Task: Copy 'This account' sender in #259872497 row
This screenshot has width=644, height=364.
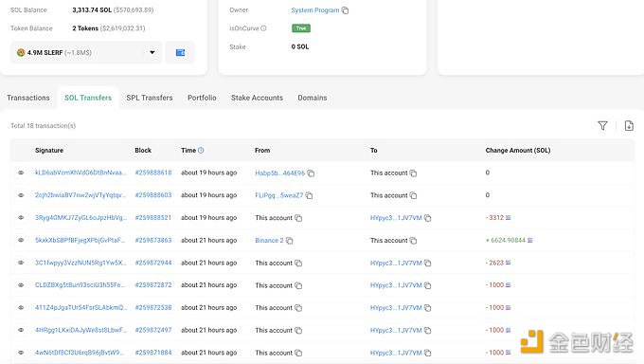Action: [x=298, y=330]
